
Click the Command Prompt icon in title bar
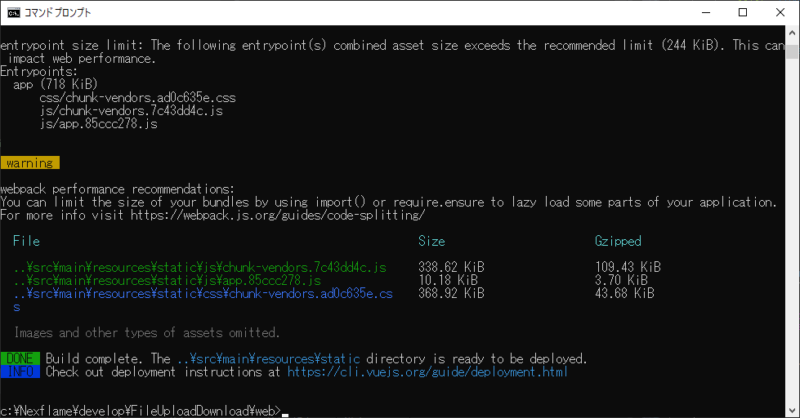[14, 12]
